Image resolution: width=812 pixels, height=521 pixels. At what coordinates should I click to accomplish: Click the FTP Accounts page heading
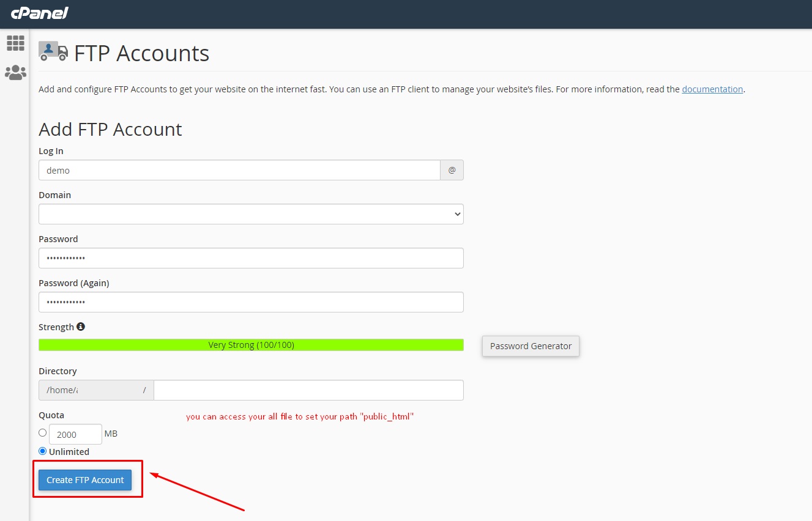pos(141,54)
